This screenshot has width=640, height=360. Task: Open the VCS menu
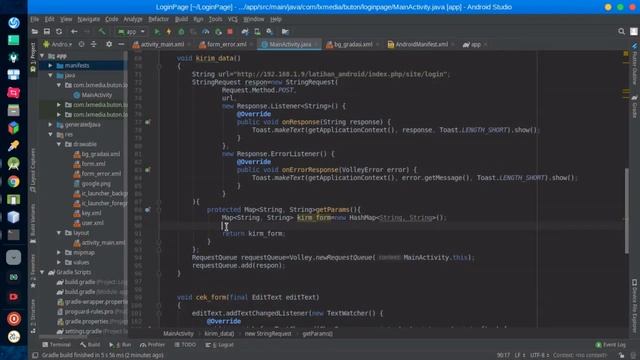click(233, 19)
